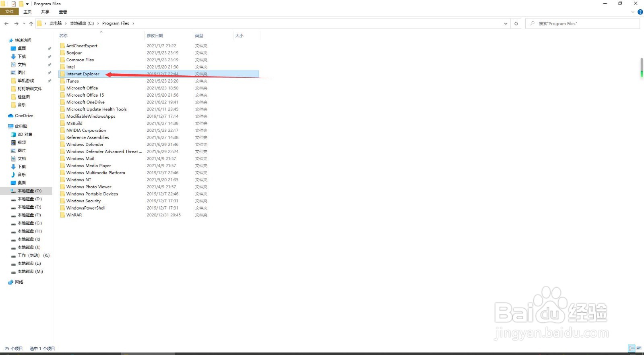
Task: Open 快速访问 in the navigation pane
Action: click(23, 40)
